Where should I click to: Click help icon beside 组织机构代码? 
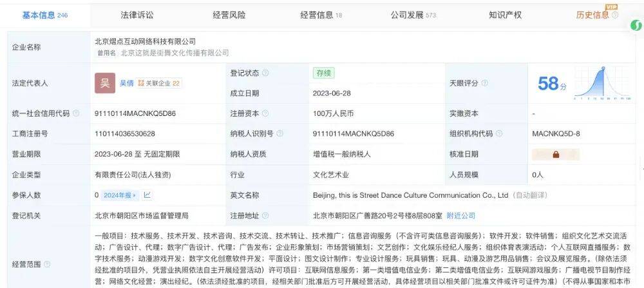499,133
